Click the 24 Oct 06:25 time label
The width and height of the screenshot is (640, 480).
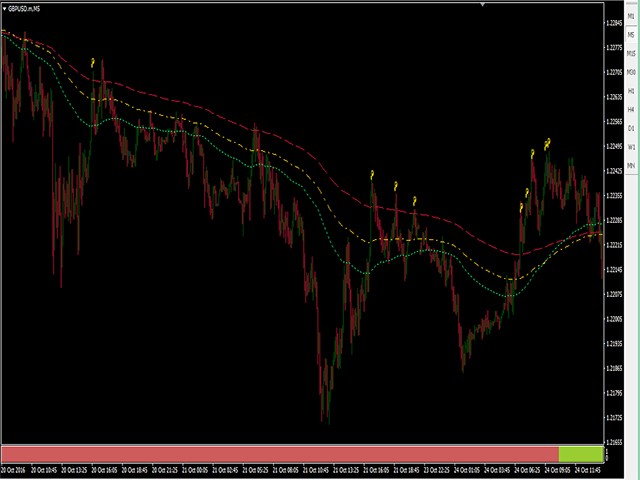(527, 470)
